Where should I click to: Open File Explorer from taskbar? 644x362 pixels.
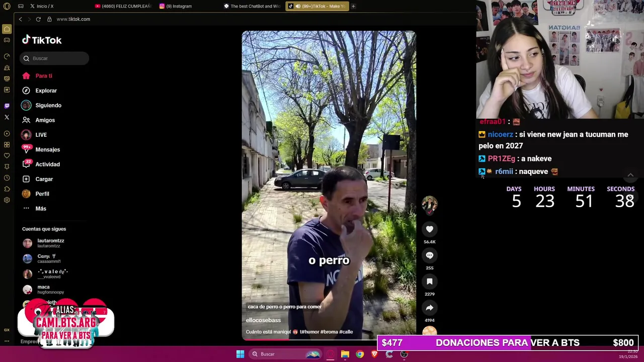click(x=345, y=354)
